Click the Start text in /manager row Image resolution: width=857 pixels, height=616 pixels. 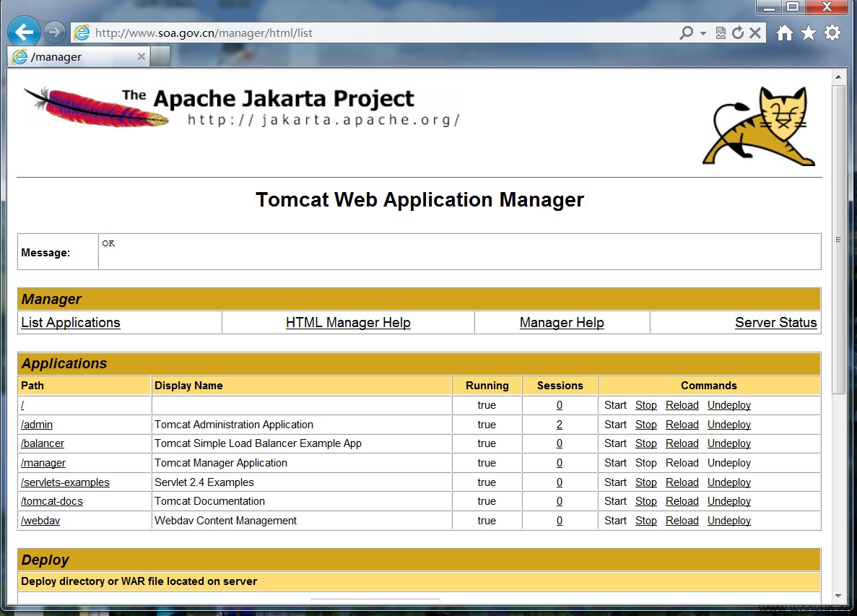click(x=615, y=463)
